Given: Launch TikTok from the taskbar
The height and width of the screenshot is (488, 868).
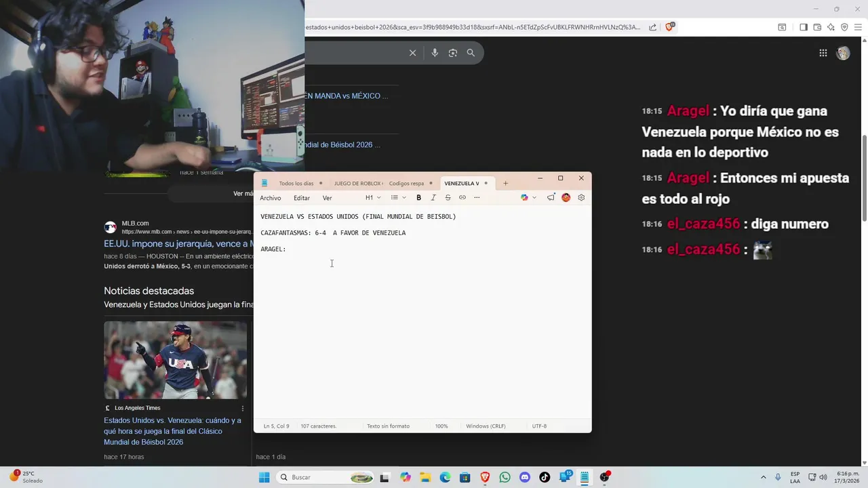Looking at the screenshot, I should (x=545, y=477).
